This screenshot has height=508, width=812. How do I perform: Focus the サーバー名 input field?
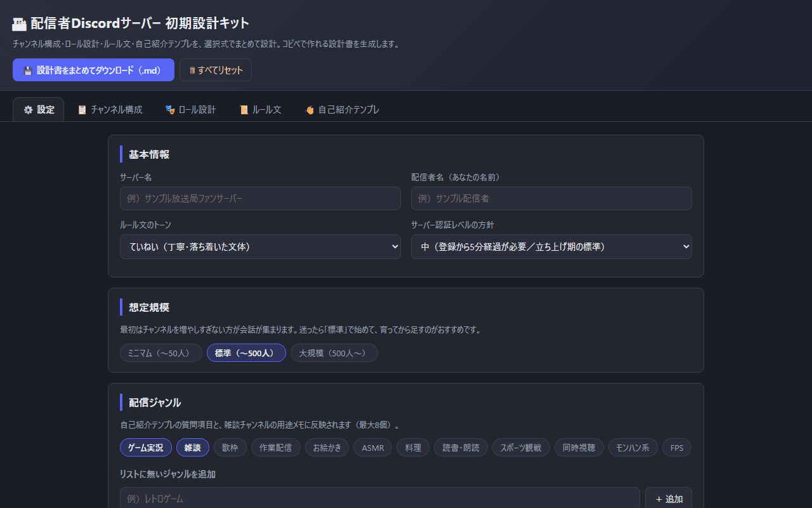260,198
